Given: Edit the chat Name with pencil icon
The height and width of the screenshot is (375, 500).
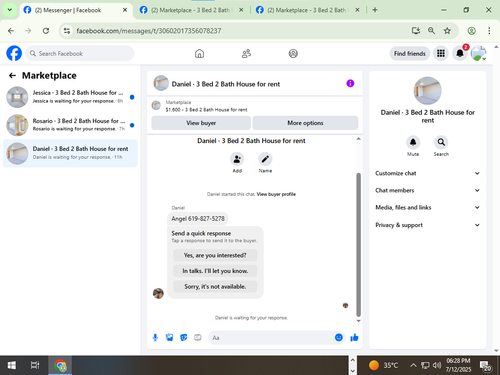Looking at the screenshot, I should coord(265,159).
